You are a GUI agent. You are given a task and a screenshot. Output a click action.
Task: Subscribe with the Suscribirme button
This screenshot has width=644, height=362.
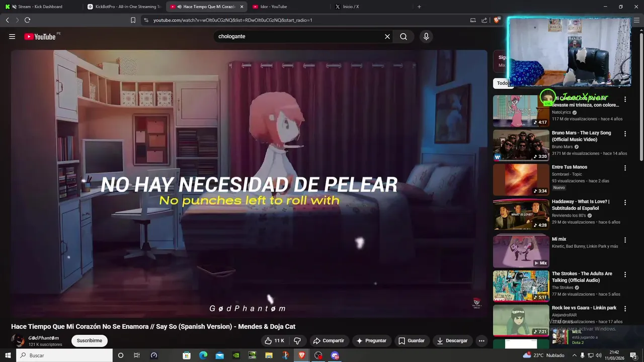pyautogui.click(x=90, y=340)
